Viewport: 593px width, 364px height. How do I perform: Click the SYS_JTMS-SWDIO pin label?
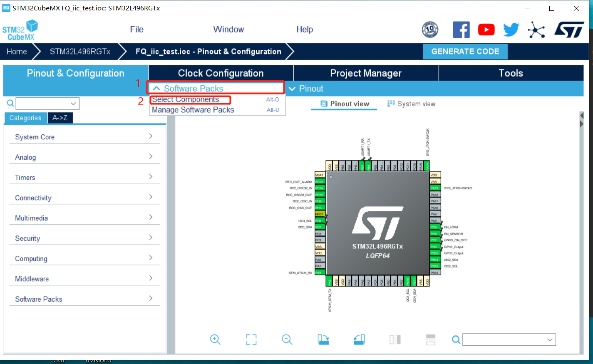point(458,188)
